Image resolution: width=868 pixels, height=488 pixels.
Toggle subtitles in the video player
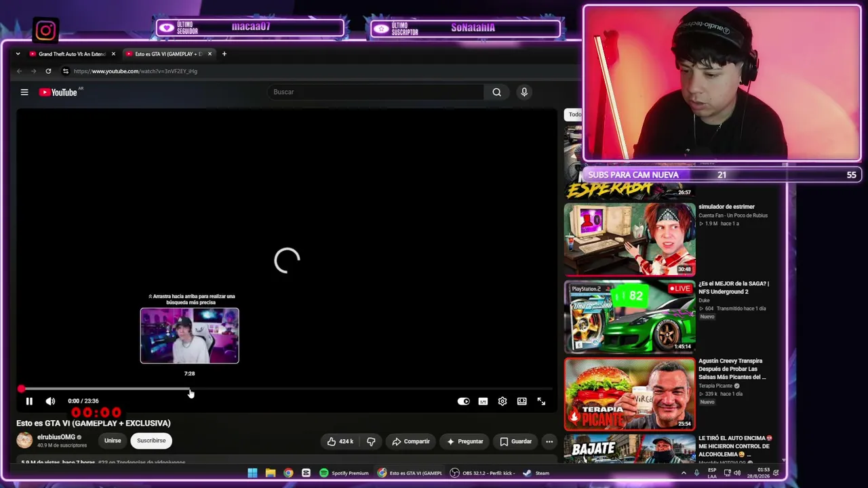point(483,401)
